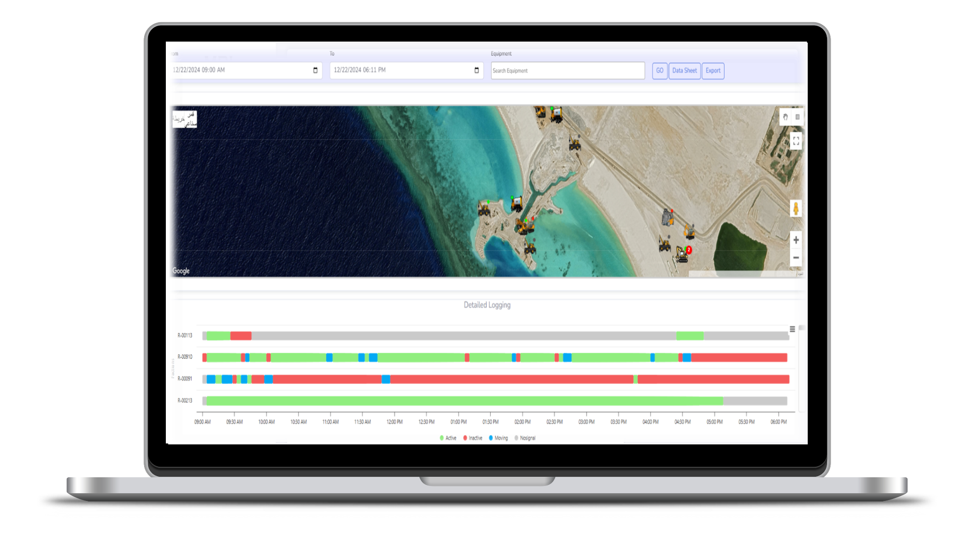
Task: Zoom out on the map
Action: (x=796, y=258)
